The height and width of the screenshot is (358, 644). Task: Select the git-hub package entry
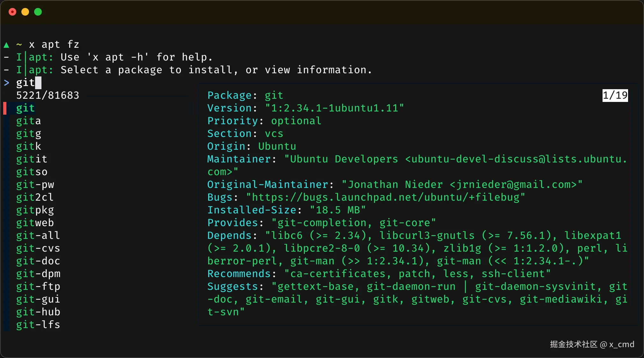(38, 312)
